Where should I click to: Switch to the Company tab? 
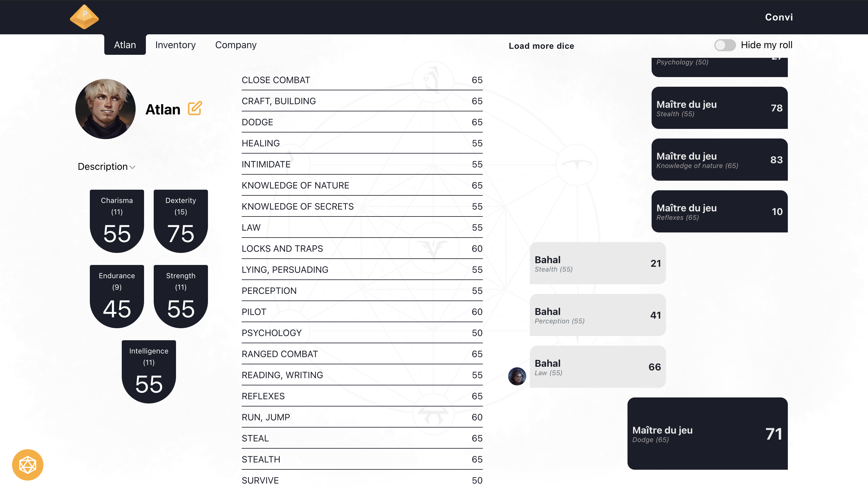pyautogui.click(x=236, y=45)
